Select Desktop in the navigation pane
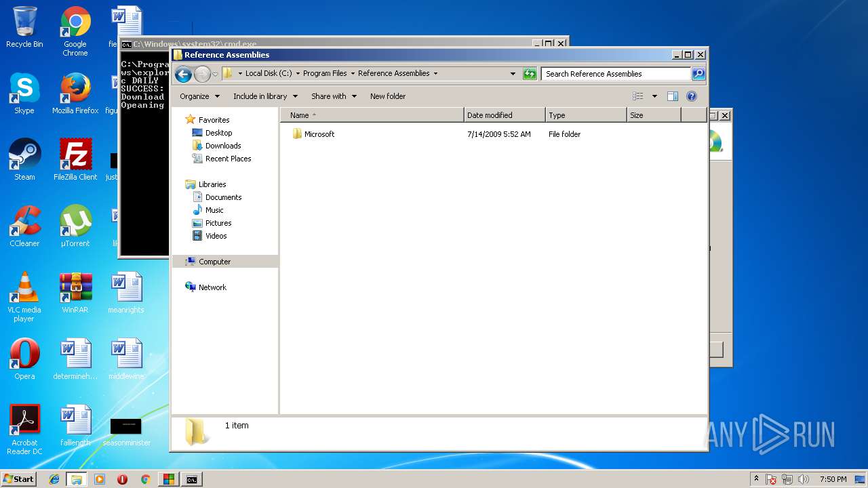Viewport: 868px width, 488px height. 218,133
